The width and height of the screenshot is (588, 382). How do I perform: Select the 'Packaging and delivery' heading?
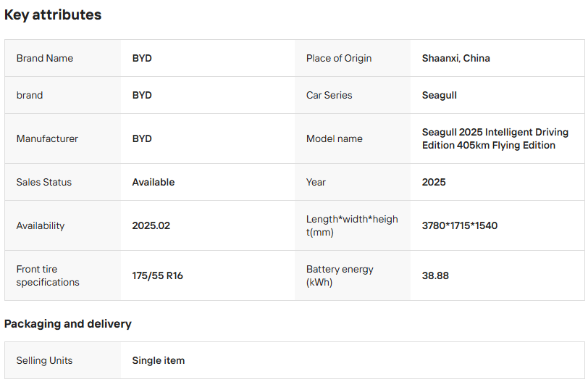coord(68,323)
